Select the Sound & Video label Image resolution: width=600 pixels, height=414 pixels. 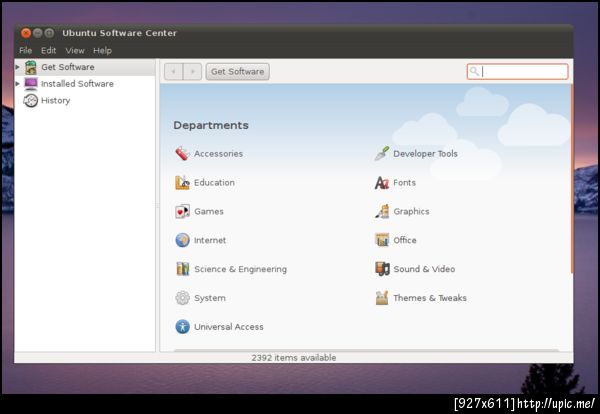point(424,269)
